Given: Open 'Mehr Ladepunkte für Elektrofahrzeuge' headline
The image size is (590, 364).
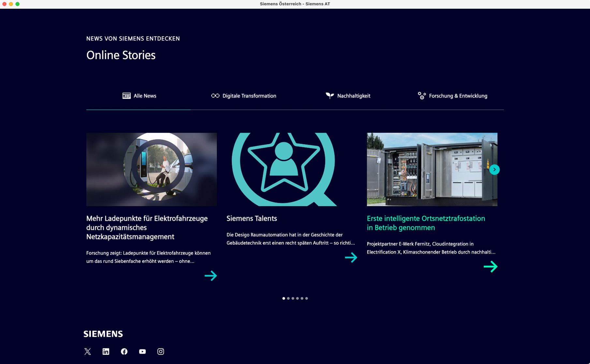Looking at the screenshot, I should (x=147, y=228).
